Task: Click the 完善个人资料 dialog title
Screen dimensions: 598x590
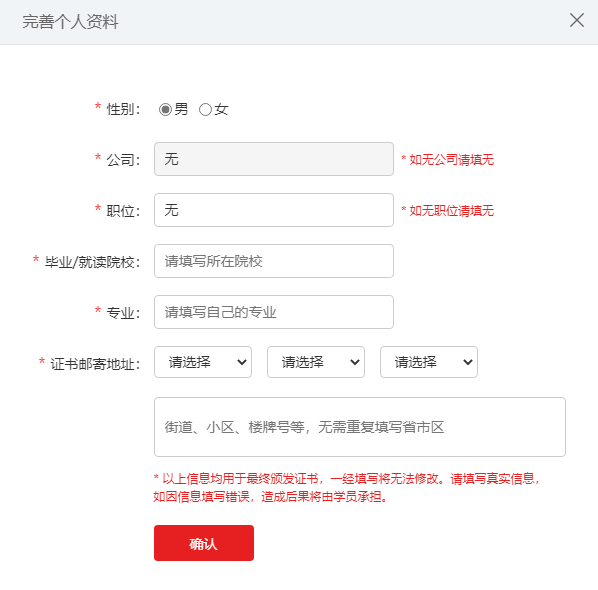Action: coord(70,21)
